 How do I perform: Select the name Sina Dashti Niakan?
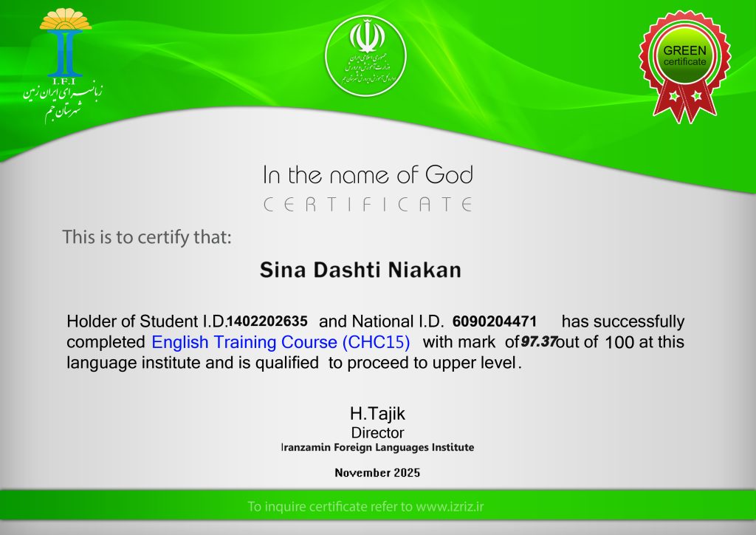tap(360, 270)
